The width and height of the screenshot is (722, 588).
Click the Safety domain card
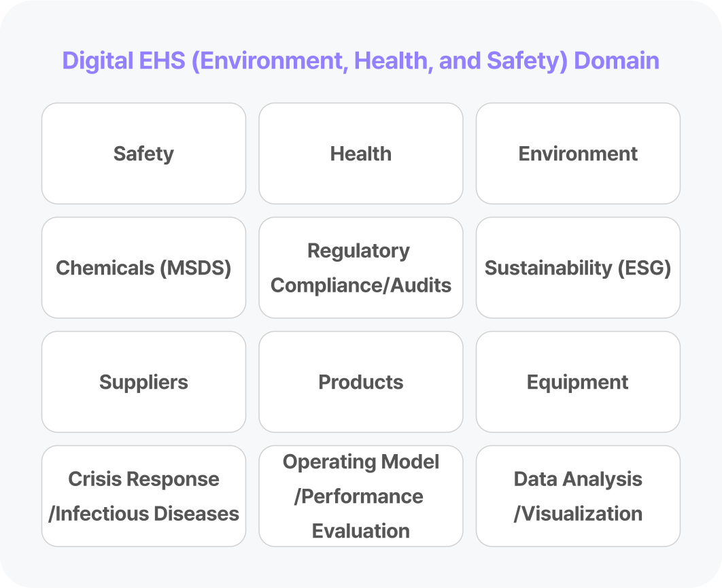click(x=143, y=154)
